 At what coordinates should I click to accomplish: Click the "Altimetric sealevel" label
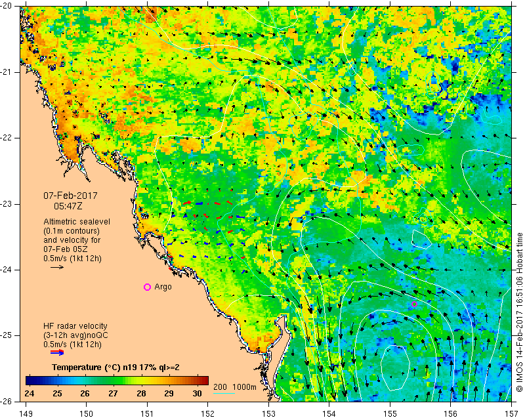pos(77,222)
